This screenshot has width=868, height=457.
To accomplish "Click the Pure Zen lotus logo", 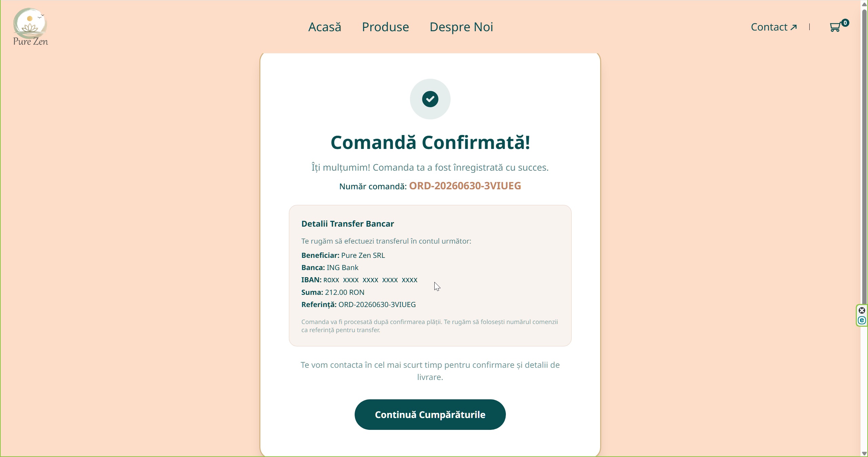I will pos(30,27).
